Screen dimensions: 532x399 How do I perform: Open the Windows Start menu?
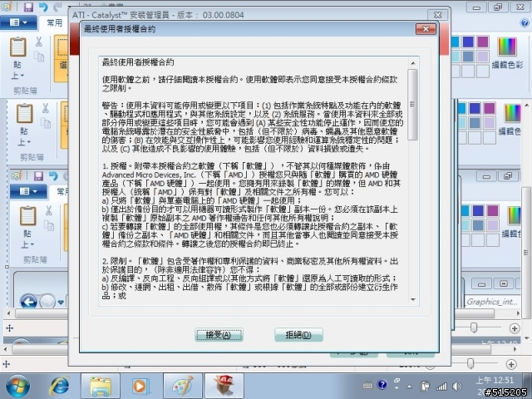pyautogui.click(x=17, y=386)
